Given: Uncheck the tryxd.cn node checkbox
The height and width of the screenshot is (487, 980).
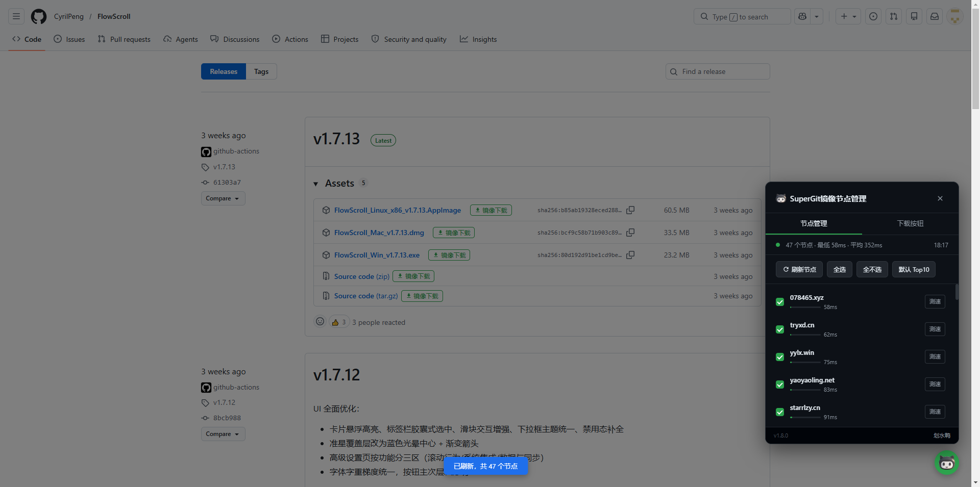Looking at the screenshot, I should 780,329.
